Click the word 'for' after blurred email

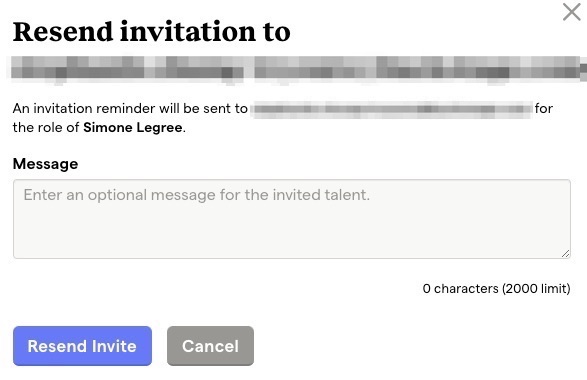pyautogui.click(x=544, y=109)
